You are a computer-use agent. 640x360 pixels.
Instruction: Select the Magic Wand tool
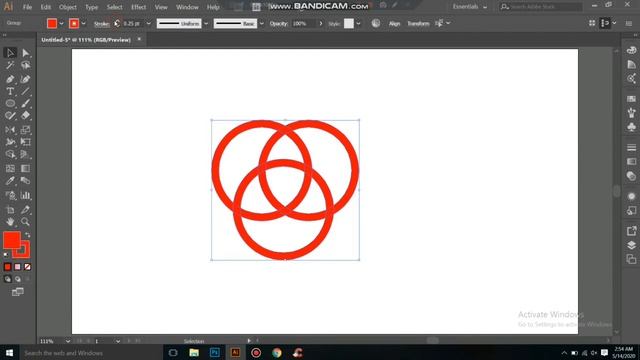coord(10,65)
